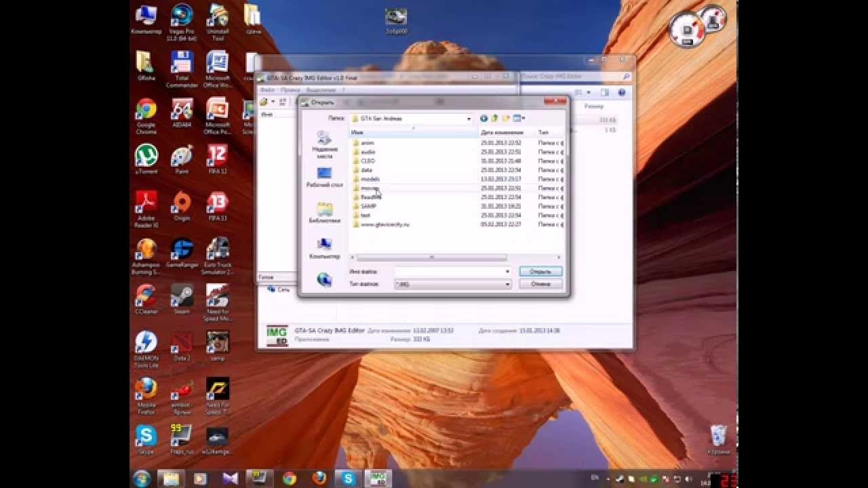Expand the folder path dropdown showing GTA San Andreas
The image size is (868, 488).
tap(469, 119)
